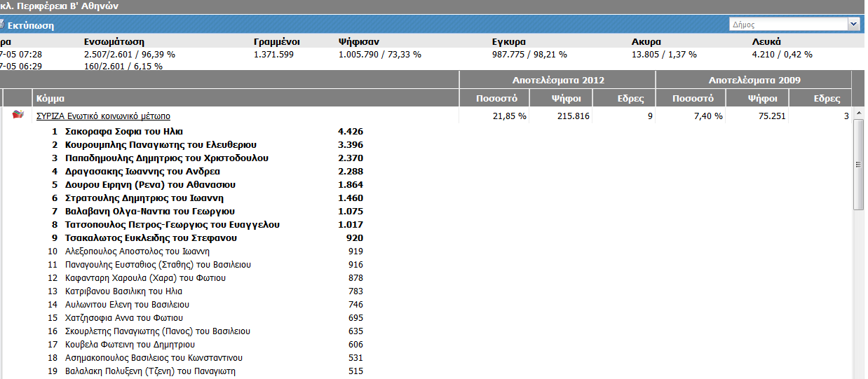The width and height of the screenshot is (868, 379).
Task: Click inside the Δήμος combo box field
Action: click(x=787, y=25)
